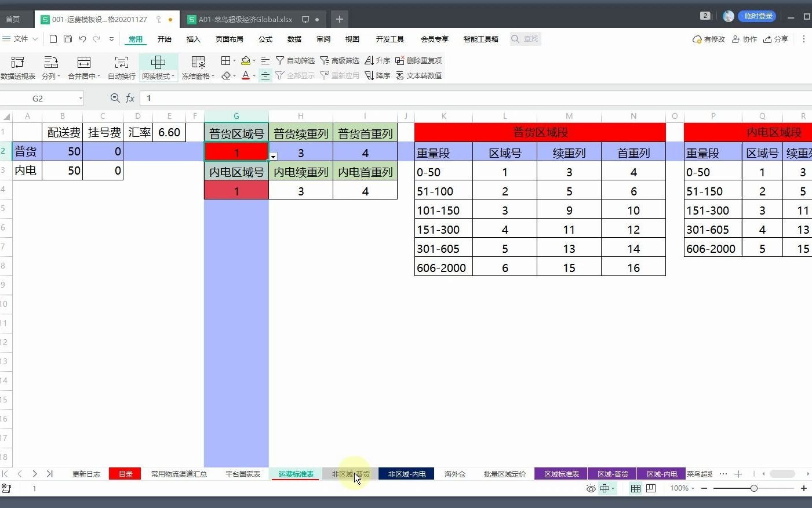Sort ascending with 升序

(377, 60)
